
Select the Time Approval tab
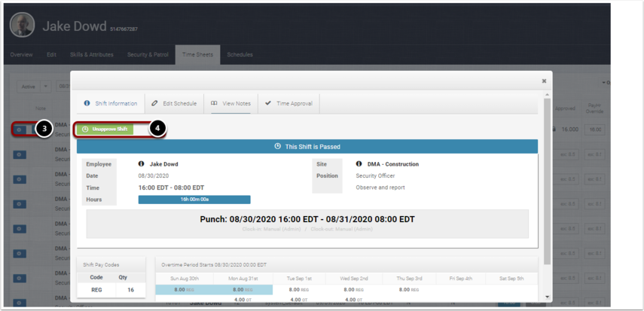[288, 103]
